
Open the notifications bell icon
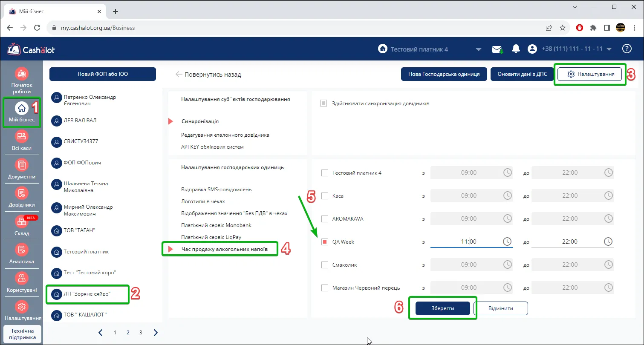click(516, 49)
